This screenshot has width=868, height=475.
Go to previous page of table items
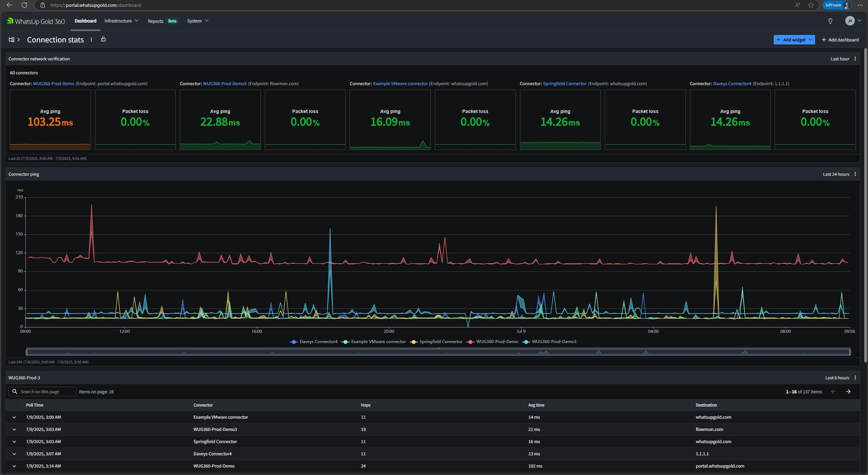[x=833, y=392]
